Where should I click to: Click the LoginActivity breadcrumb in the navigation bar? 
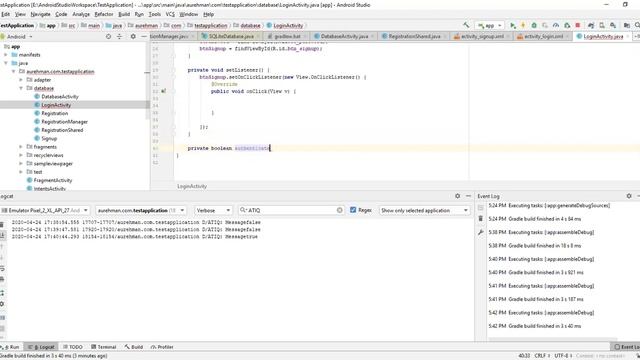[x=285, y=25]
